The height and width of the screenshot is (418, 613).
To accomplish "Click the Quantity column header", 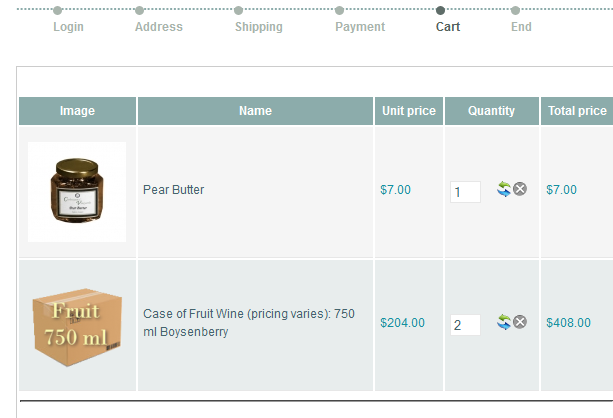I will click(492, 111).
